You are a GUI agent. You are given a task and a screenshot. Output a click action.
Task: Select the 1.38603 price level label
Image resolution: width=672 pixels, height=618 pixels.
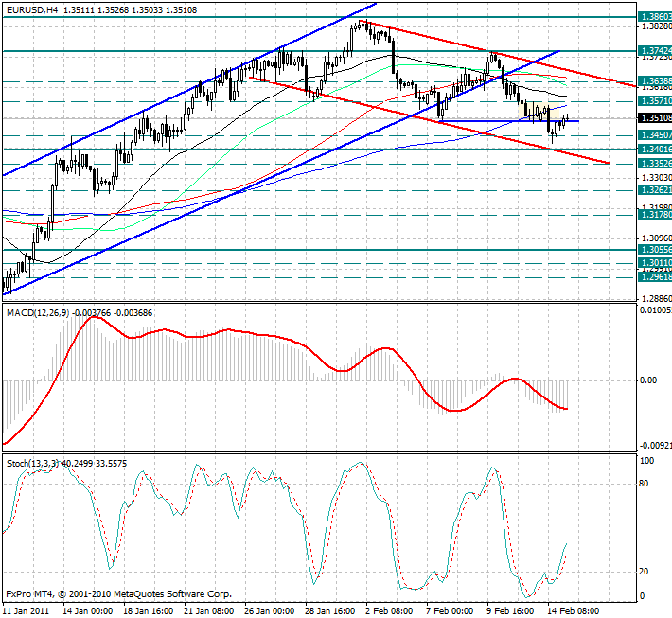click(x=655, y=17)
